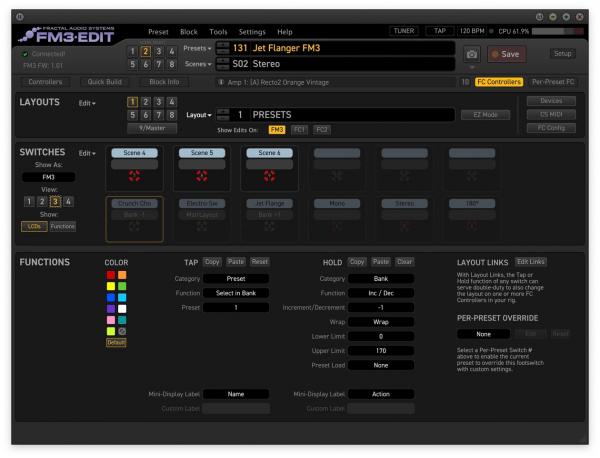
Task: Toggle FC2 under Show Edits On
Action: click(322, 130)
